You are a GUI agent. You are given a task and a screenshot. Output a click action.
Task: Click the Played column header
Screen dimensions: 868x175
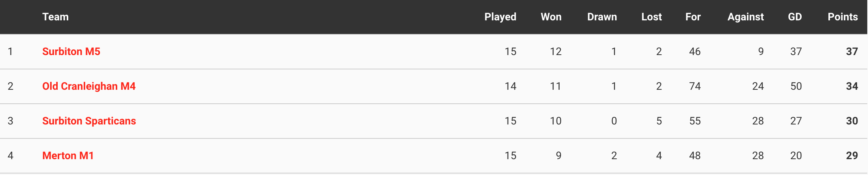point(500,17)
